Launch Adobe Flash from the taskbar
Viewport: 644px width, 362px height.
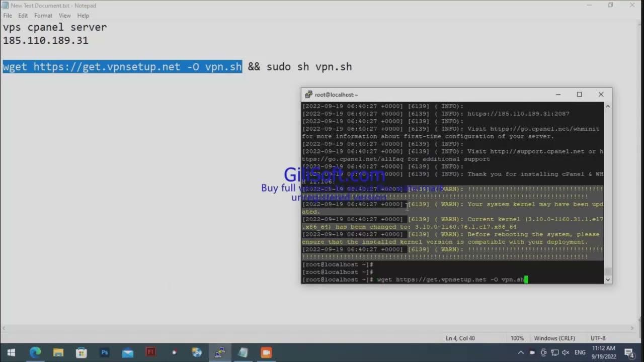click(150, 352)
